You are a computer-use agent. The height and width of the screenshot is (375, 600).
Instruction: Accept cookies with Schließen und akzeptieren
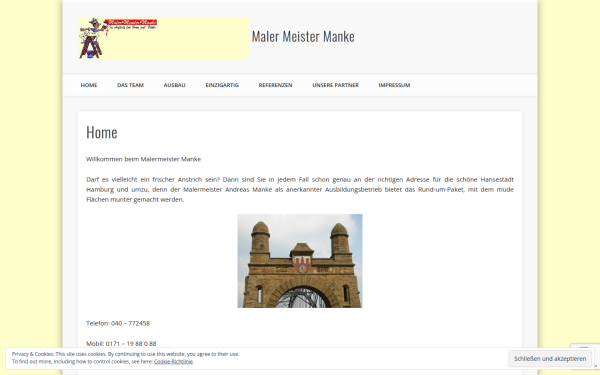click(x=550, y=359)
